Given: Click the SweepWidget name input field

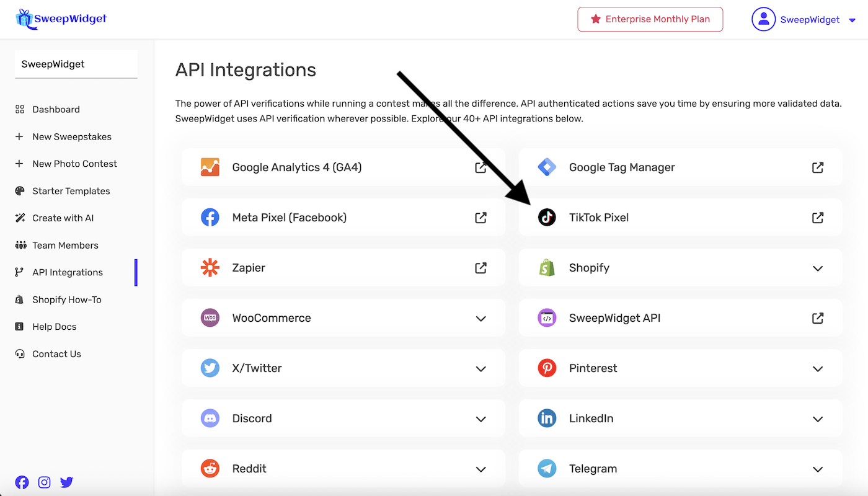Looking at the screenshot, I should click(76, 64).
